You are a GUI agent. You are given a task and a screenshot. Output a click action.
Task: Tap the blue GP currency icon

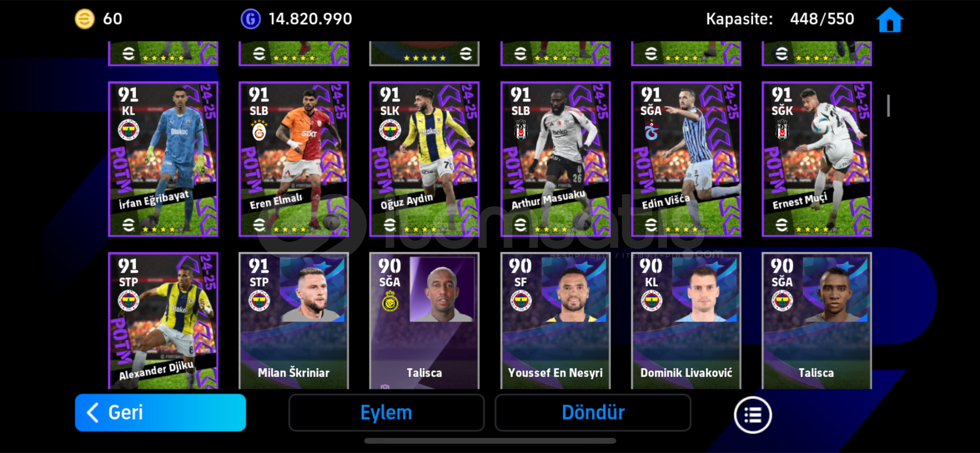[x=251, y=19]
